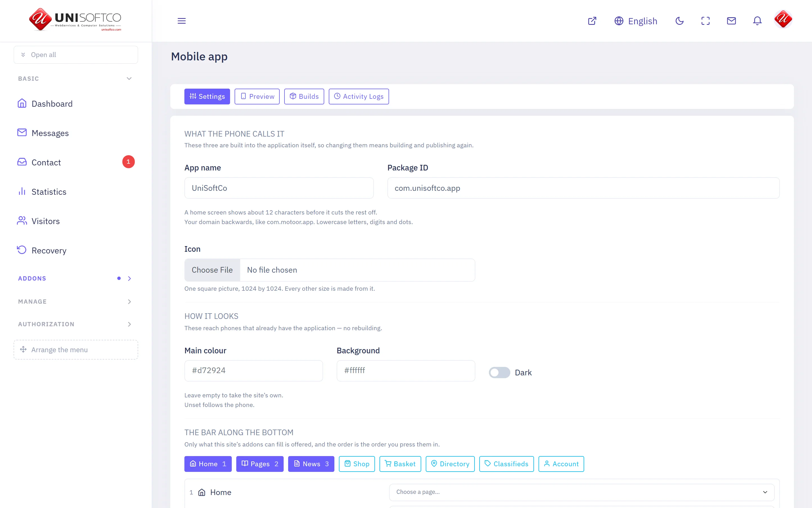This screenshot has width=812, height=508.
Task: Go to Dashboard
Action: pyautogui.click(x=76, y=104)
